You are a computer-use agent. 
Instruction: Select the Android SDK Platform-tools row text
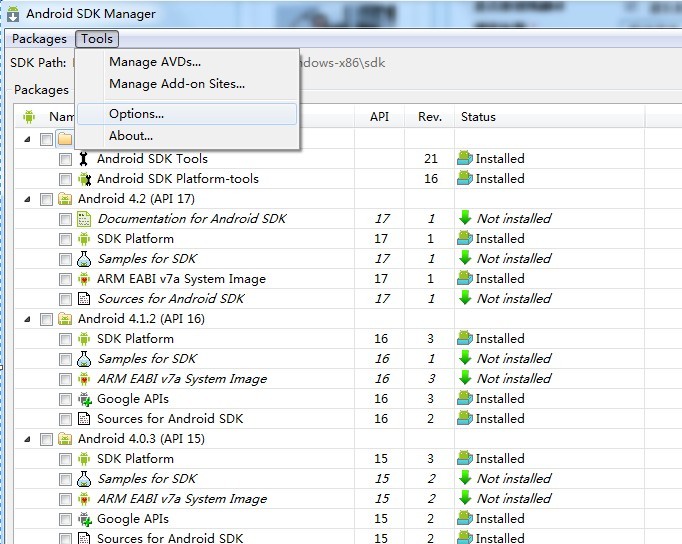(177, 179)
